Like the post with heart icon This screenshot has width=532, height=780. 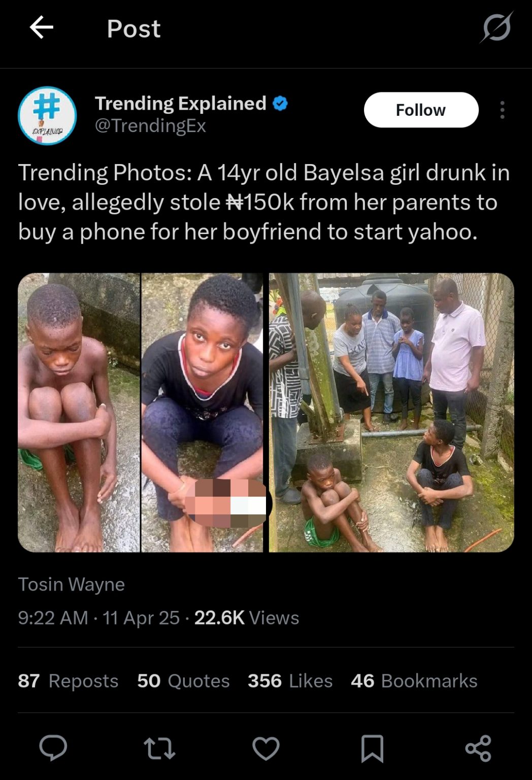pos(266,749)
